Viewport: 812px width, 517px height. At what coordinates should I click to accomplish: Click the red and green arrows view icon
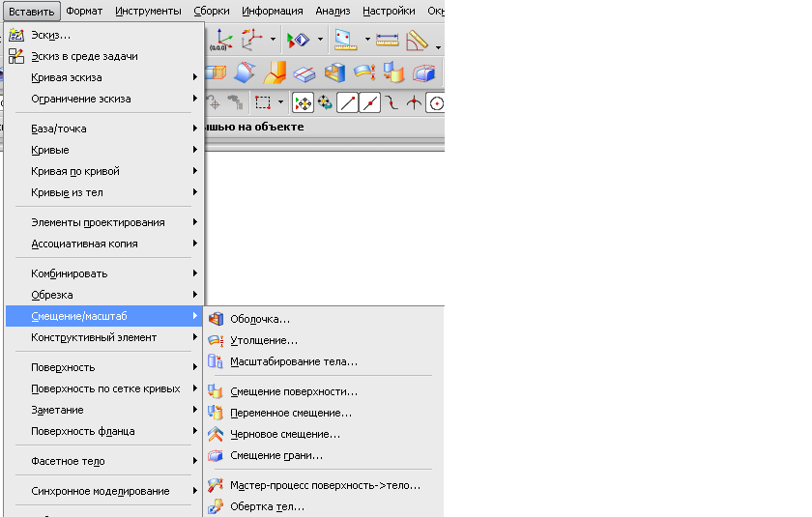[x=298, y=40]
